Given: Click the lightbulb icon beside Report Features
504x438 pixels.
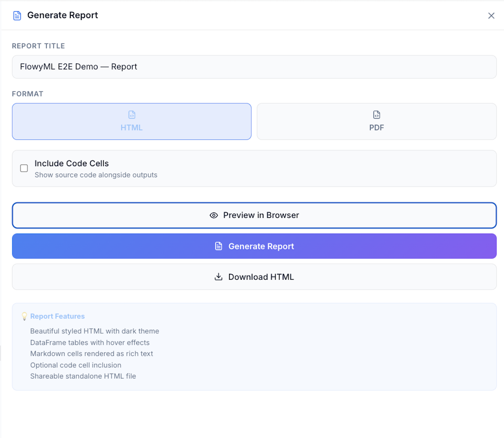Looking at the screenshot, I should [x=24, y=316].
